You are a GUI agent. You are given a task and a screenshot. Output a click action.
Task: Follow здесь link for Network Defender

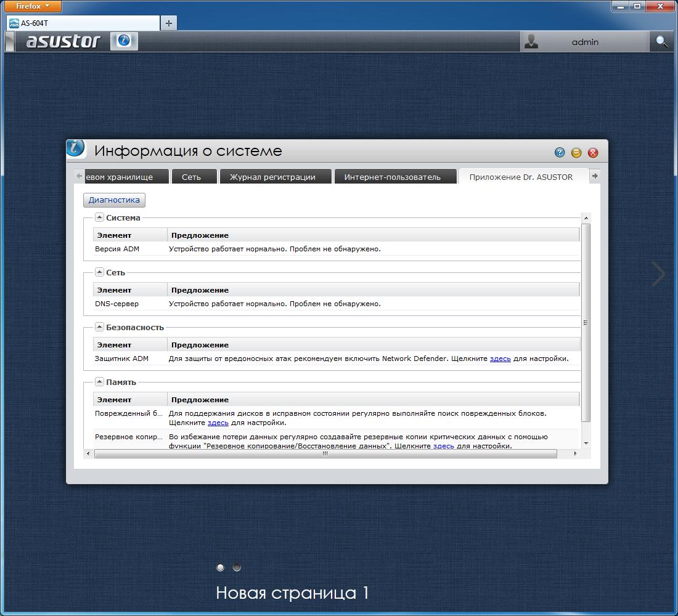pos(500,359)
